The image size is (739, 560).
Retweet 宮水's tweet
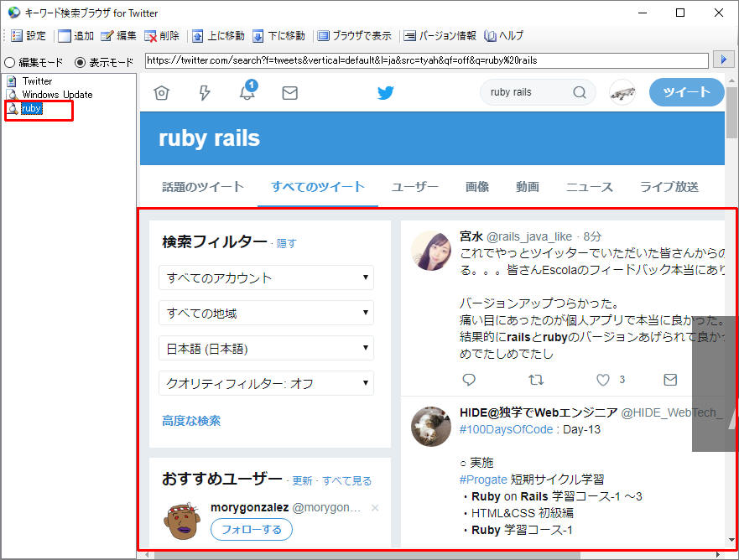tap(536, 380)
